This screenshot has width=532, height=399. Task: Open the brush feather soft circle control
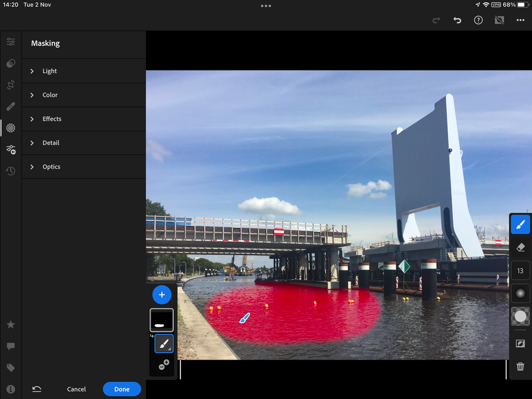(520, 294)
